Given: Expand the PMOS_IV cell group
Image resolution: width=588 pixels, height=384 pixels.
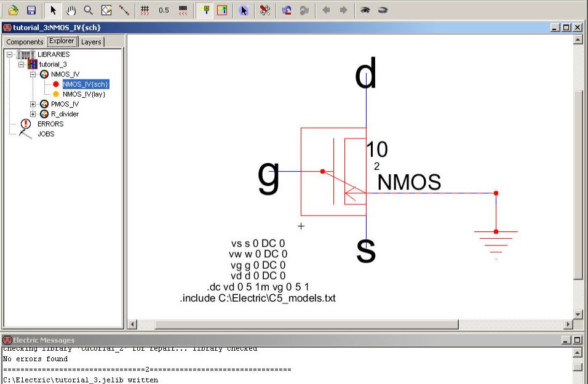Looking at the screenshot, I should point(33,104).
